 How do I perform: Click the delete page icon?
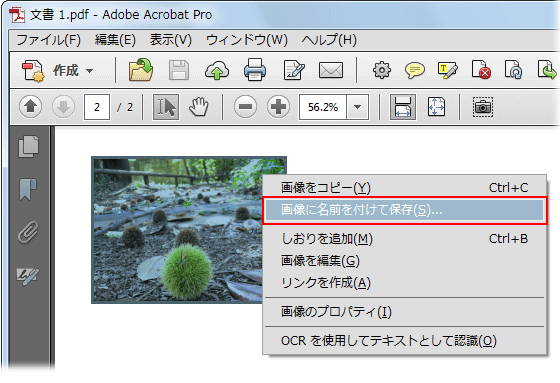481,70
